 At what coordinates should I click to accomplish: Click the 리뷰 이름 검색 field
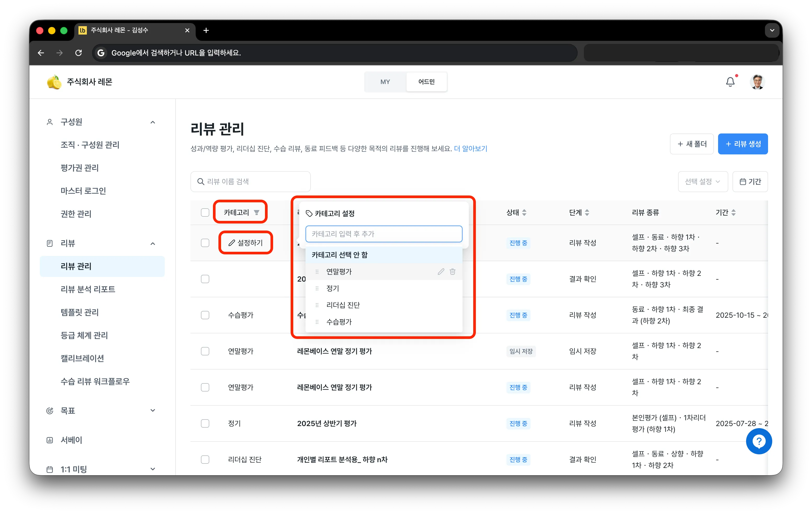point(250,182)
